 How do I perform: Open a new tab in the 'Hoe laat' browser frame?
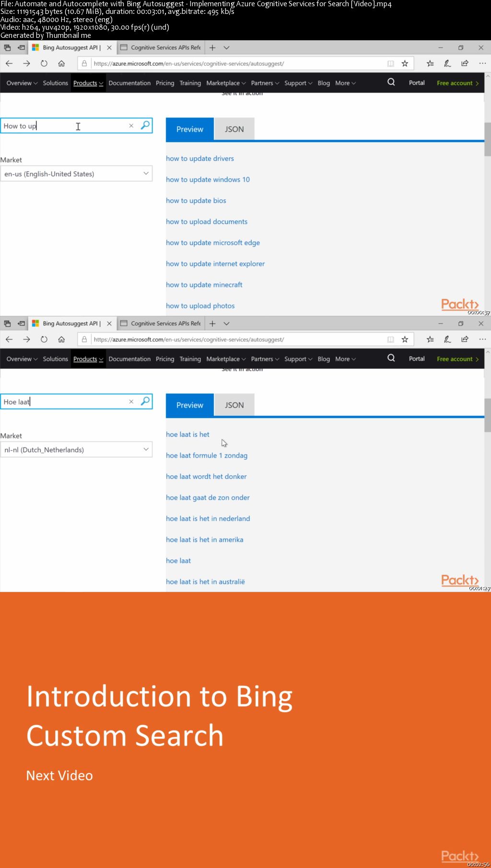(x=212, y=323)
